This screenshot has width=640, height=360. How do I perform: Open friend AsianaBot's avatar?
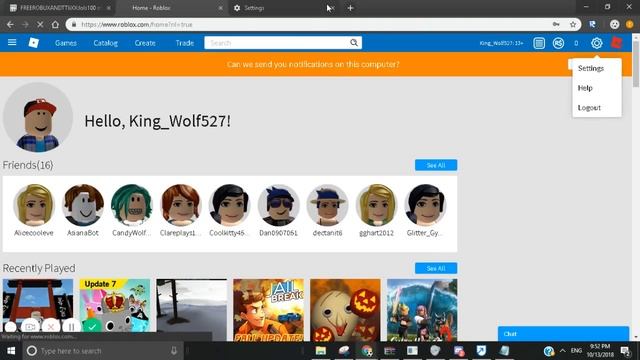click(82, 205)
